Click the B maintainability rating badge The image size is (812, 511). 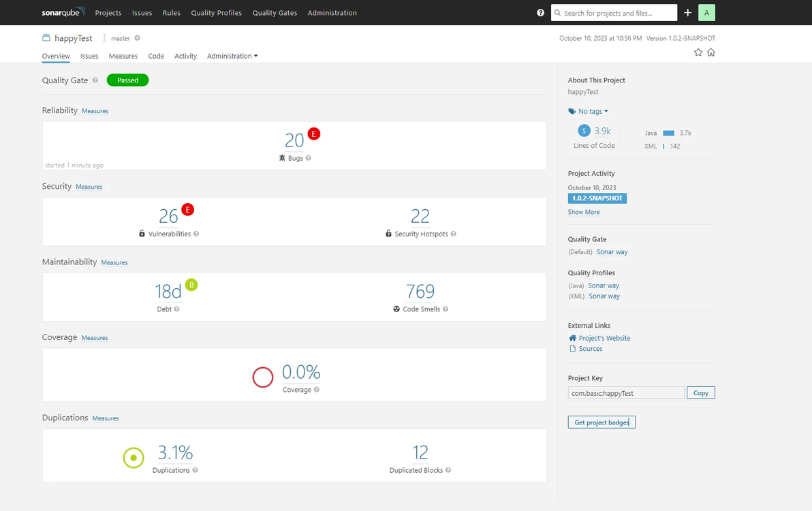[x=191, y=285]
